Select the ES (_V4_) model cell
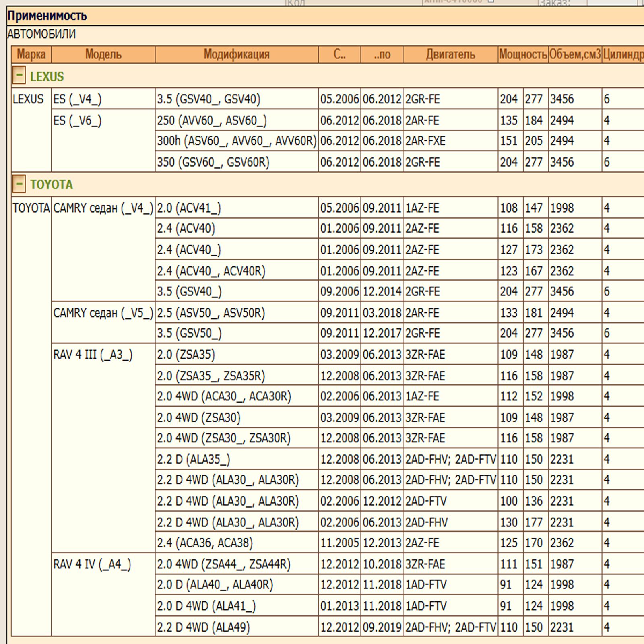The width and height of the screenshot is (644, 644). 77,99
